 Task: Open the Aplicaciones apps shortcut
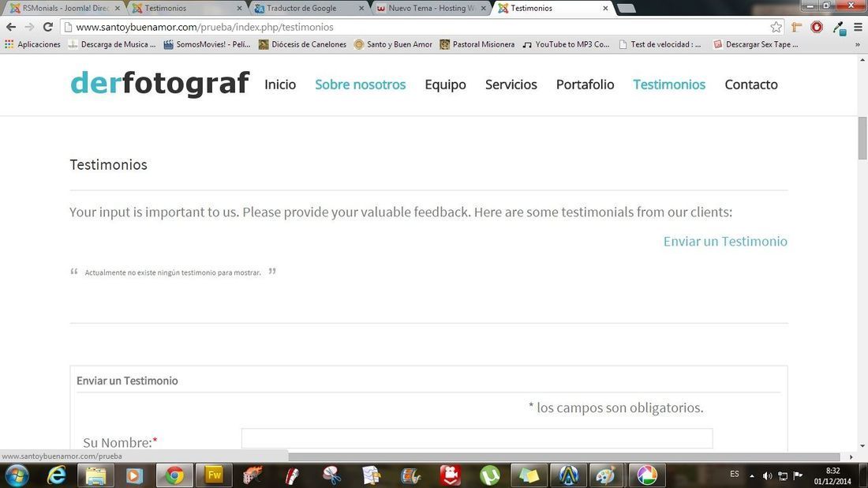point(32,44)
